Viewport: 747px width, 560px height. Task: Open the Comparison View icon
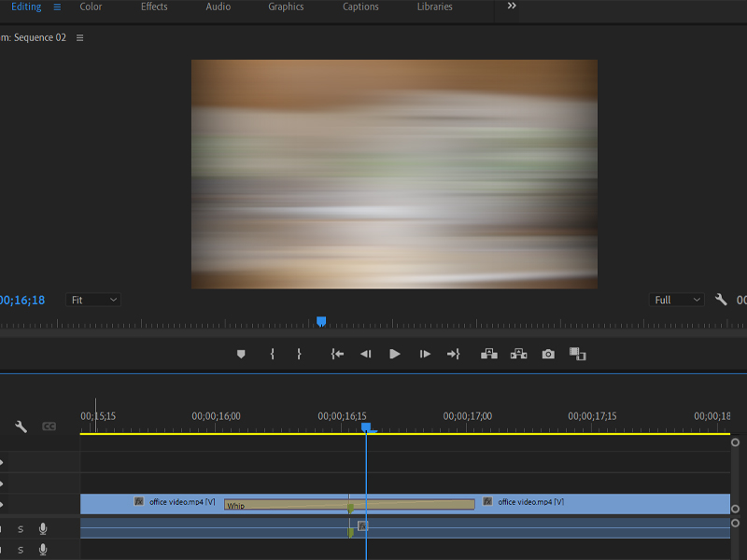[577, 355]
